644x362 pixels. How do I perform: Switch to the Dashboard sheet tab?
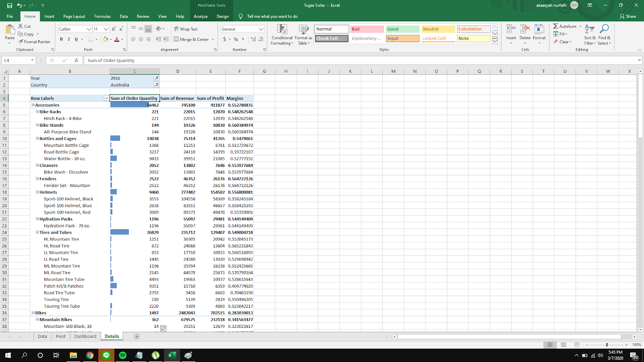85,337
